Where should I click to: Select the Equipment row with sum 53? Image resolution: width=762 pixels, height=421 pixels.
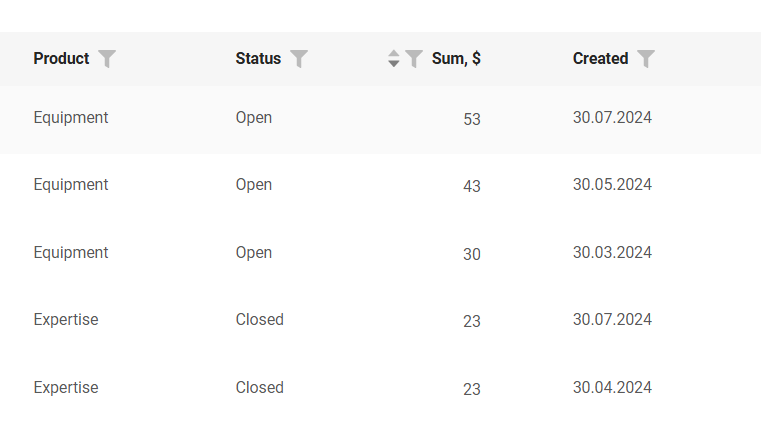click(71, 118)
